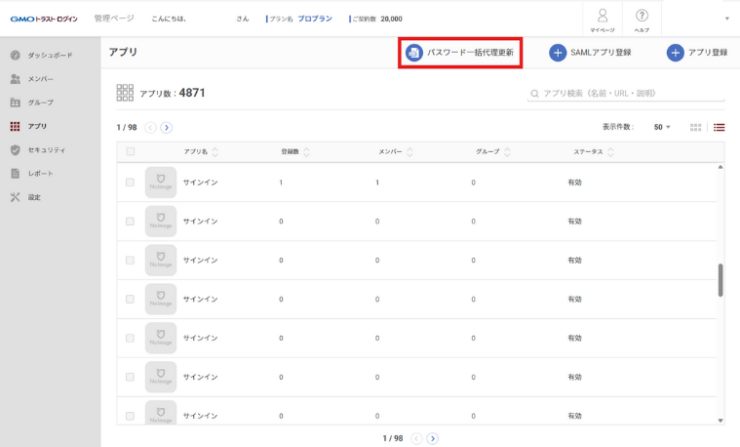Click the プロプラン plan name link

pyautogui.click(x=315, y=19)
